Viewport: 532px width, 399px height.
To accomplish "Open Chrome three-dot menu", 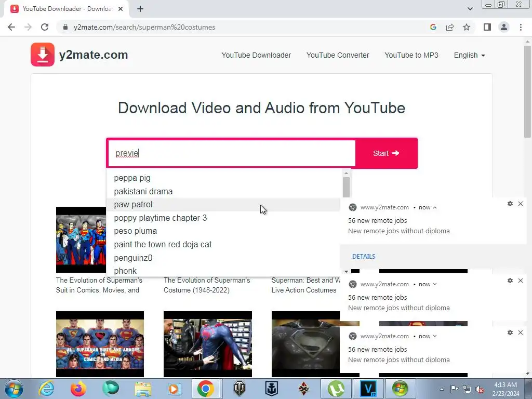I will [521, 27].
